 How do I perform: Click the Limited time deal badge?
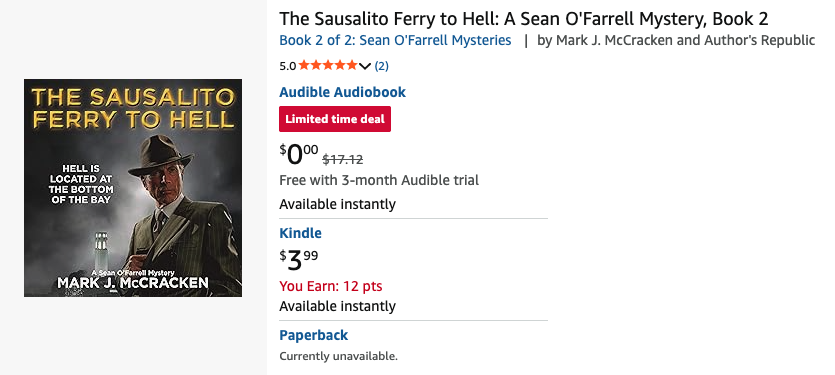point(335,119)
